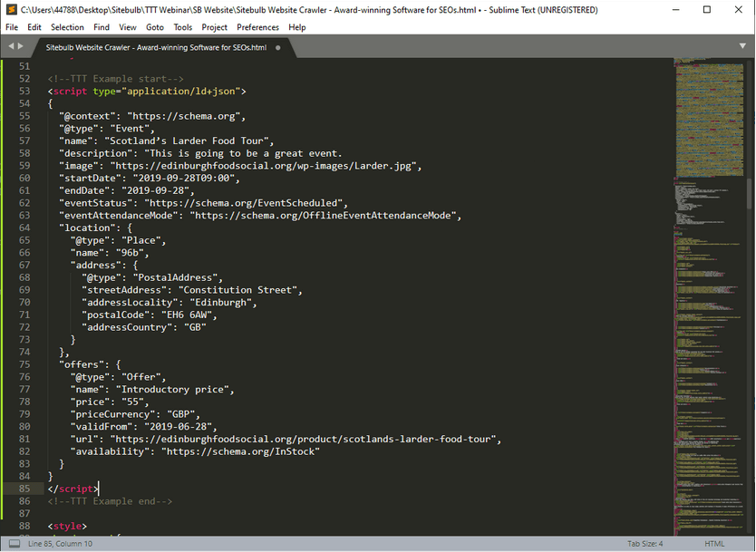Screen dimensions: 756x552
Task: Click the "Event" type value
Action: [x=130, y=129]
